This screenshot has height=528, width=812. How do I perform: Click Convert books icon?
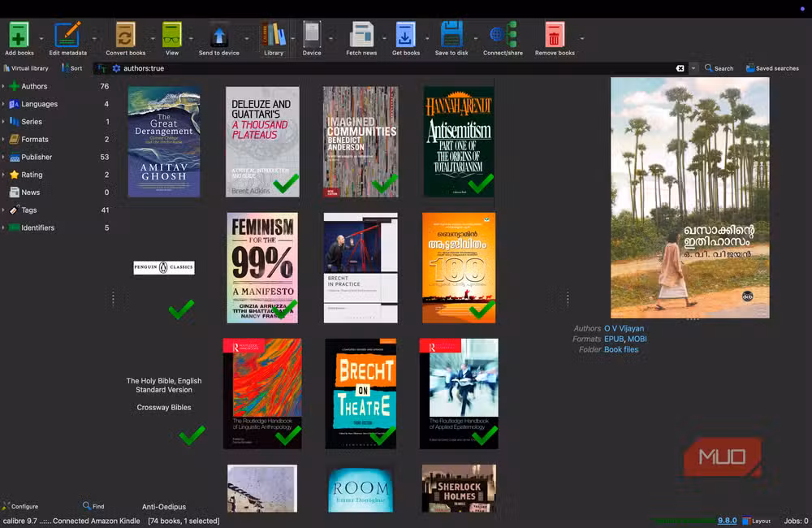pos(125,35)
